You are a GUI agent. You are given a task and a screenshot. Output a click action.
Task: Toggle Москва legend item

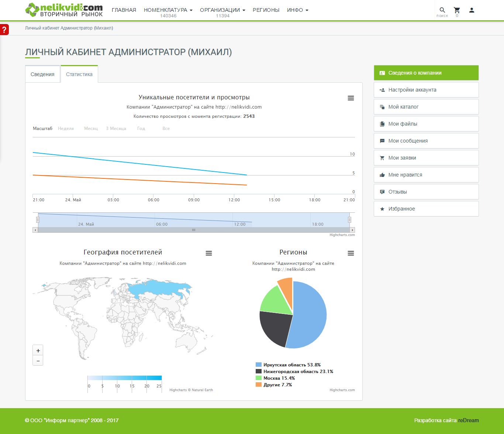tap(275, 378)
